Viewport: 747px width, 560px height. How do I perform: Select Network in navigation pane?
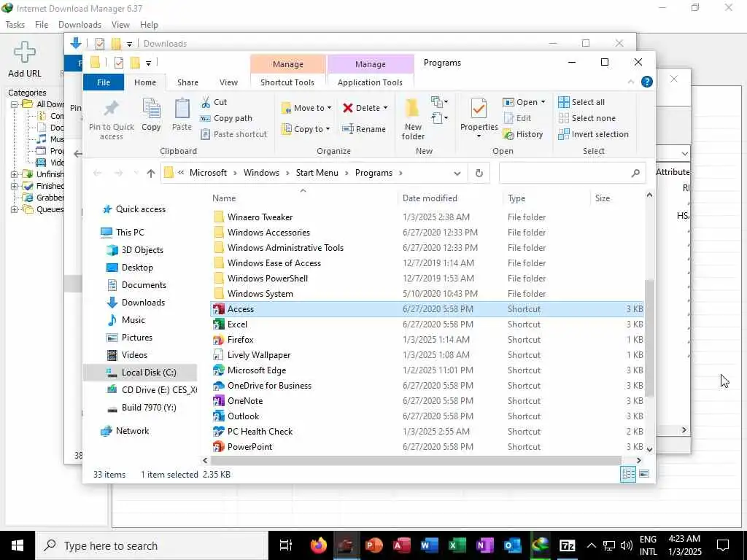125,431
